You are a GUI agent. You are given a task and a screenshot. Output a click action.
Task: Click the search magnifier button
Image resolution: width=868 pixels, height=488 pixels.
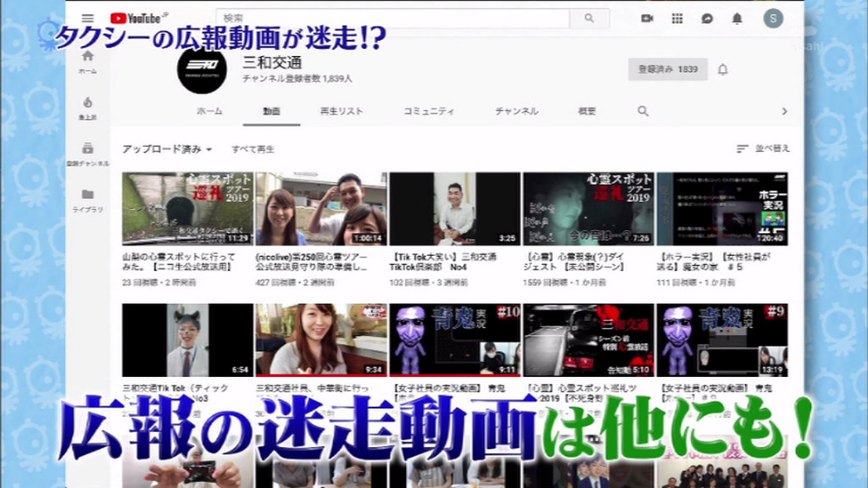click(x=590, y=19)
